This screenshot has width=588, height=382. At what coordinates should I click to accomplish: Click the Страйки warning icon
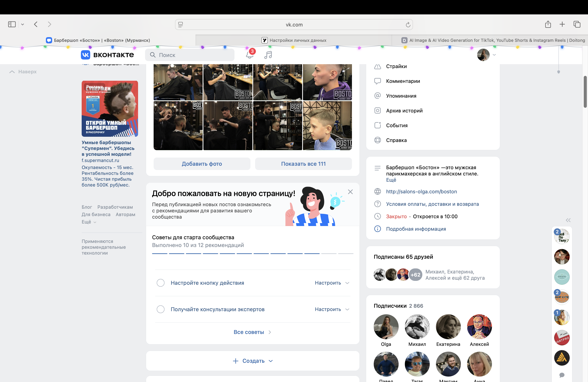(377, 66)
